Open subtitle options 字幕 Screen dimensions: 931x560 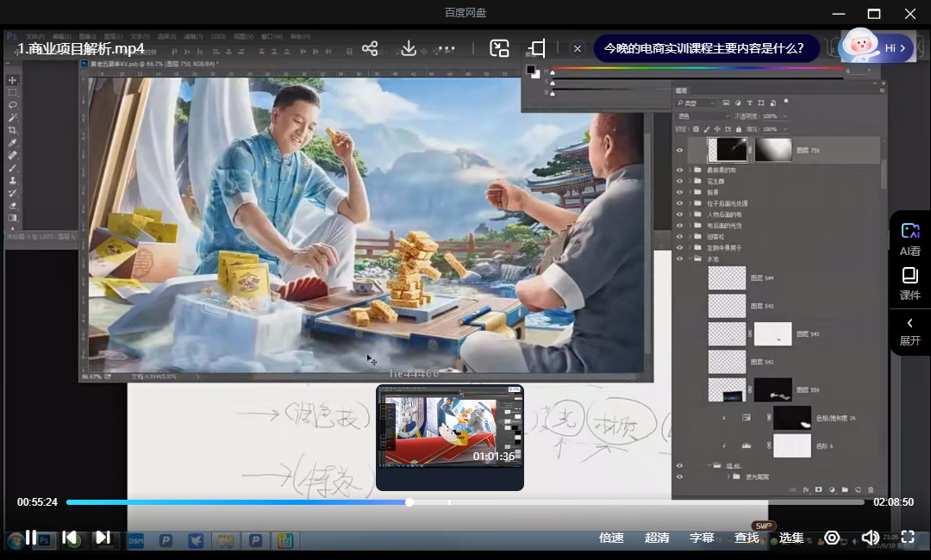click(x=701, y=538)
